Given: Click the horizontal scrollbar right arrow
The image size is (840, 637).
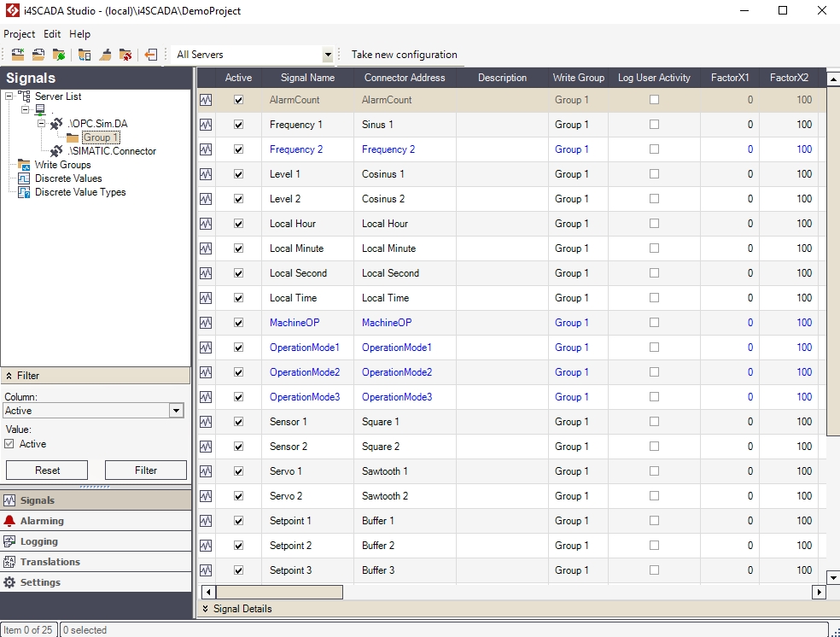Looking at the screenshot, I should 819,592.
